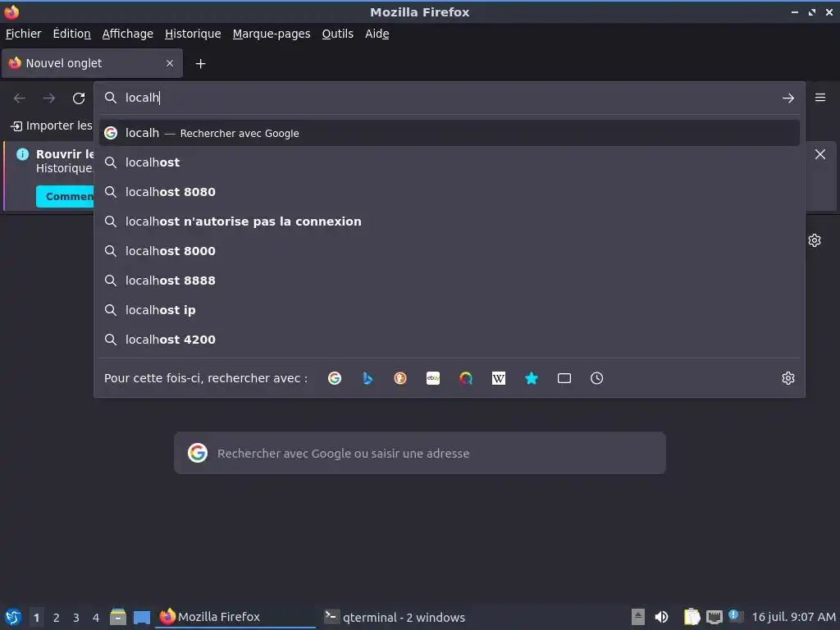Screen dimensions: 840x630
Task: Search bookmarks via the star icon
Action: tap(532, 378)
